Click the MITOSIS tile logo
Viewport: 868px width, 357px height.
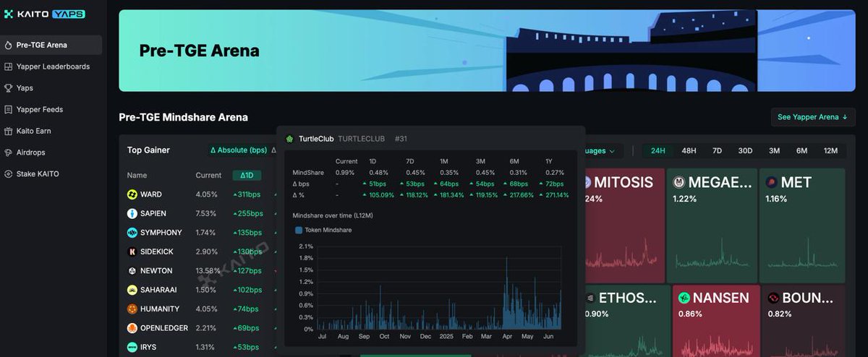[587, 182]
